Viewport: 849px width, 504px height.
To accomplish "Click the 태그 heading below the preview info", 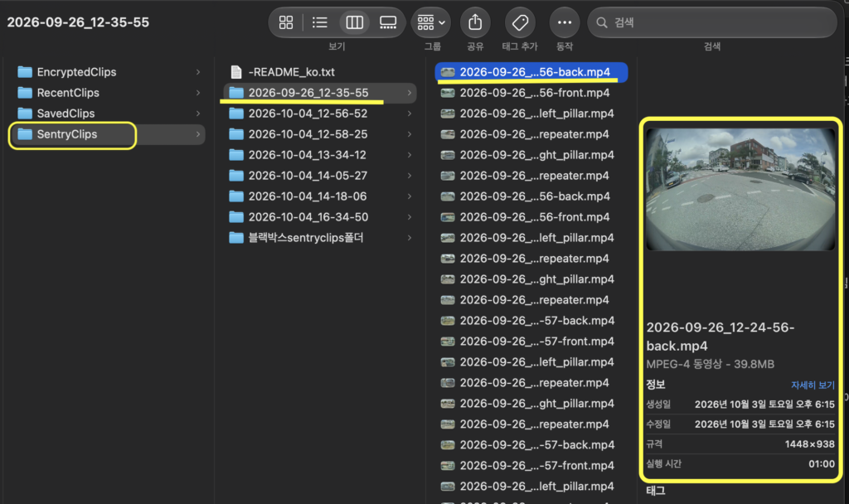I will 655,491.
